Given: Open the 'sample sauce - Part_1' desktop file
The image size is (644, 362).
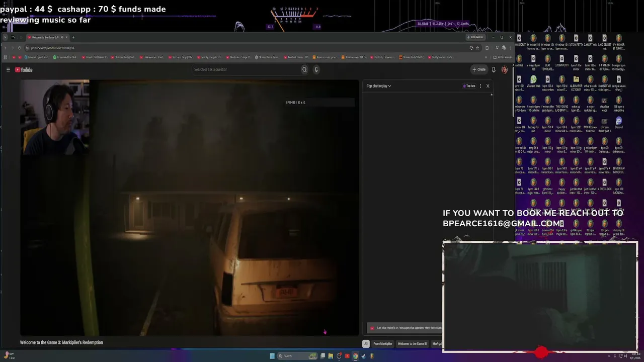Looking at the screenshot, I should 618,82.
